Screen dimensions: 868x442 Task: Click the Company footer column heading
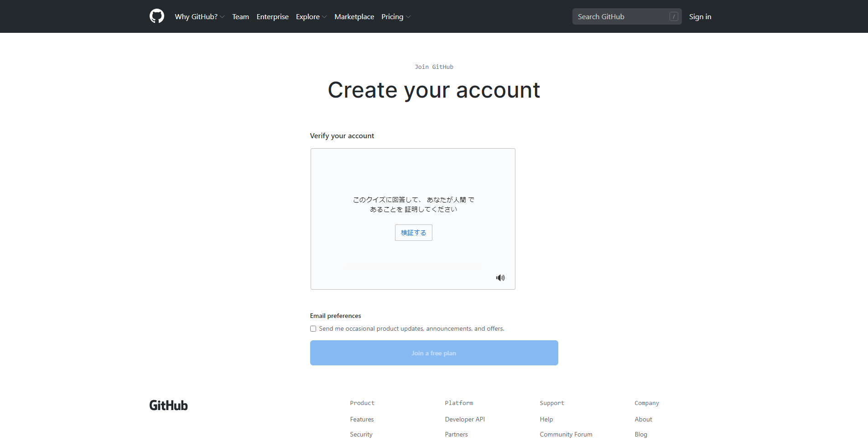pyautogui.click(x=647, y=403)
